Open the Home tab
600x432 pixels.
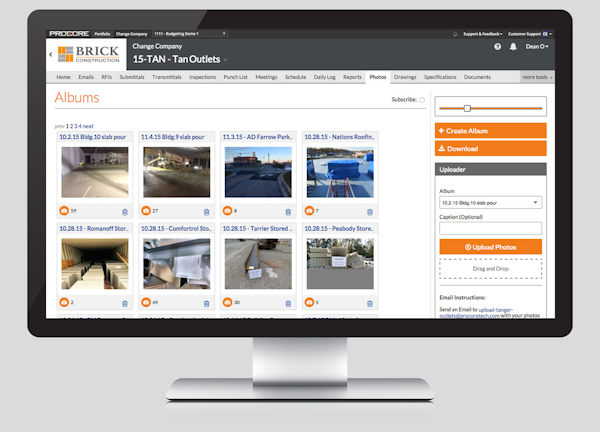(64, 77)
